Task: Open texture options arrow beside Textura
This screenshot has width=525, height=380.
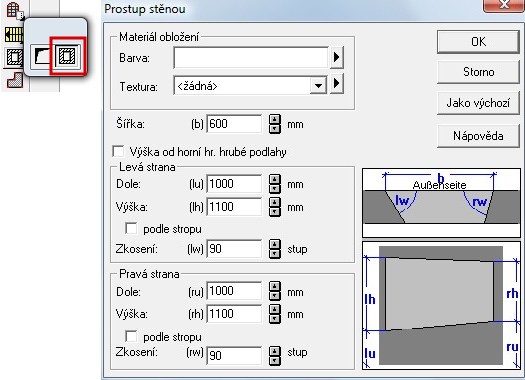Action: pos(337,83)
